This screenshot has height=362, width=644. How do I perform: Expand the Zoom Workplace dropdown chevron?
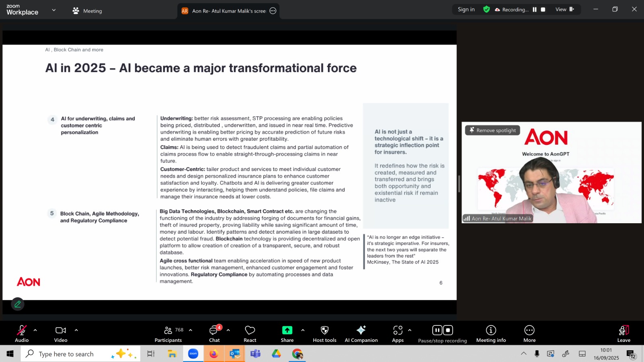coord(54,10)
